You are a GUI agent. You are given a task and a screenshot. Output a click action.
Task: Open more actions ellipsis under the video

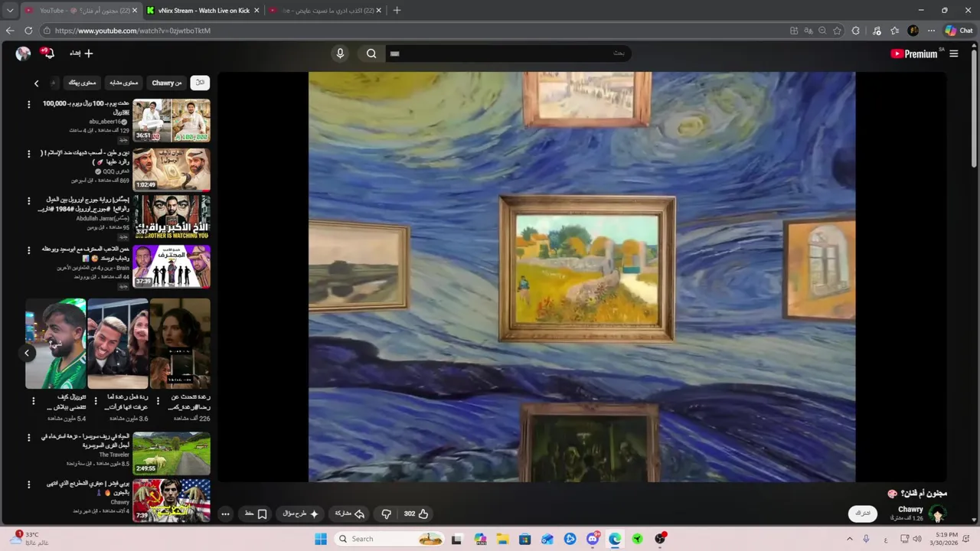click(x=225, y=514)
